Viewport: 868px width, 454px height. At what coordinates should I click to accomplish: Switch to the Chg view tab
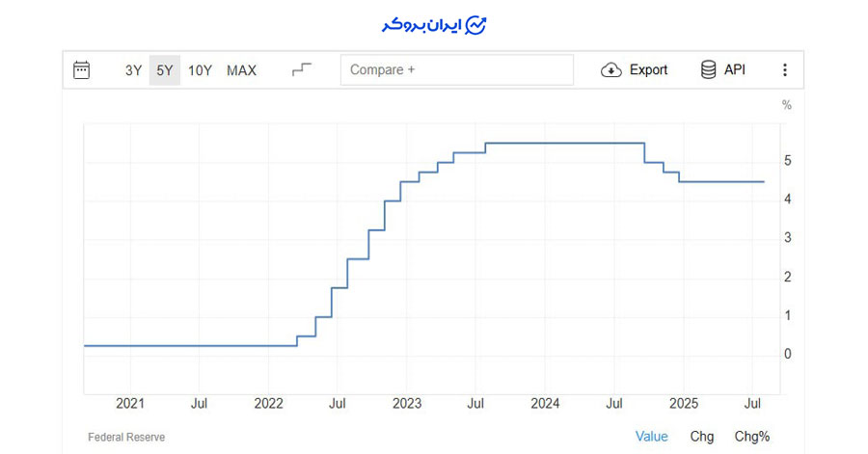[702, 436]
